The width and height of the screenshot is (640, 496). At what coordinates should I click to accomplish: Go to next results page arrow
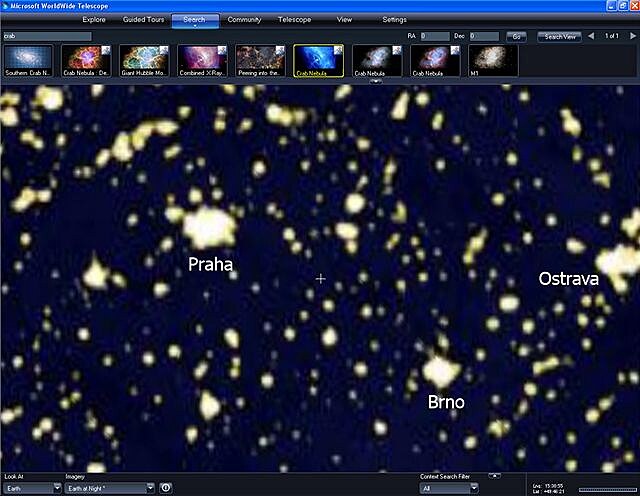coord(632,36)
